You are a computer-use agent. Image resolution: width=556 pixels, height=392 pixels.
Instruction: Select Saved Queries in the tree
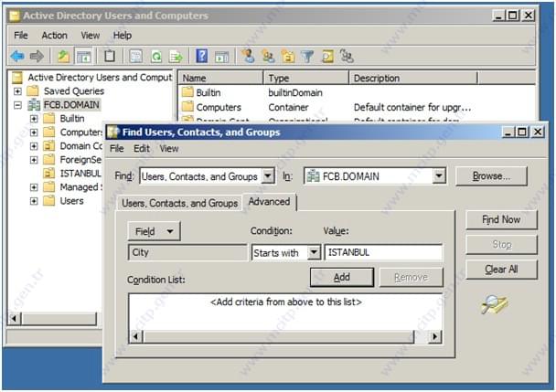click(74, 91)
